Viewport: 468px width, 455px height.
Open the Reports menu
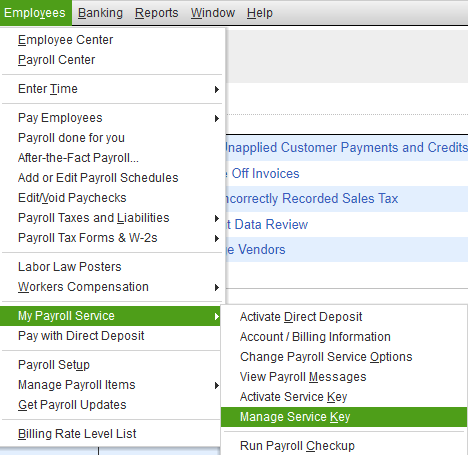[x=157, y=13]
